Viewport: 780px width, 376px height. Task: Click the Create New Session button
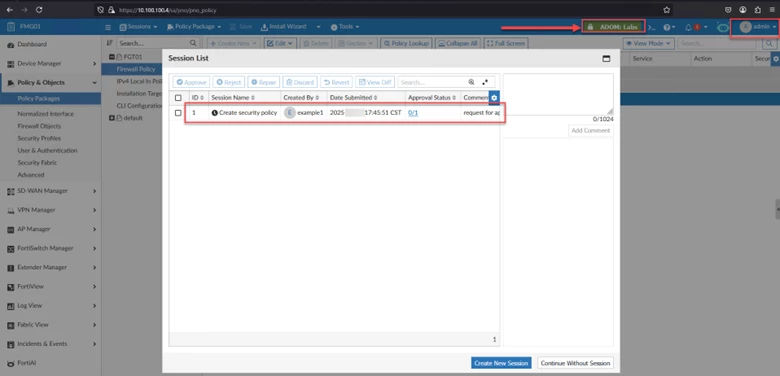tap(501, 363)
